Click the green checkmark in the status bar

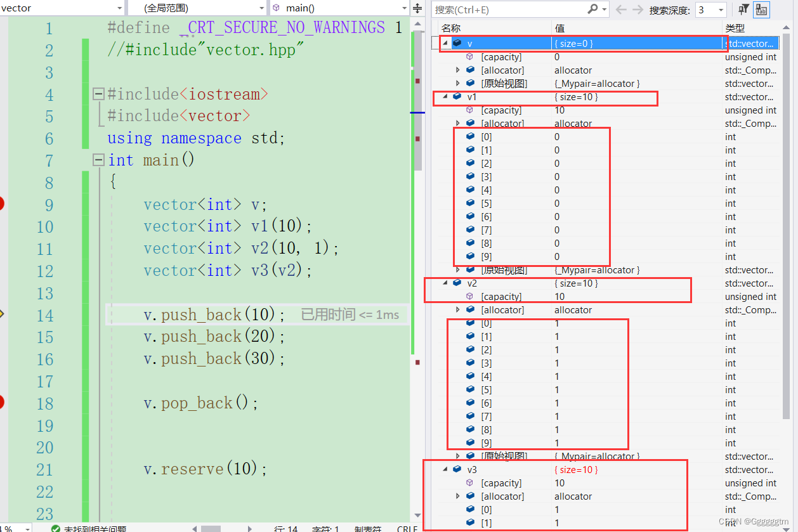tap(56, 527)
